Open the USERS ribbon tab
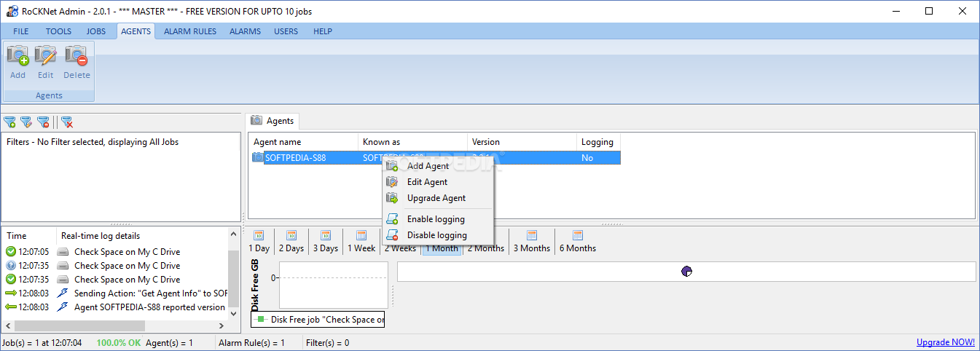 coord(286,31)
